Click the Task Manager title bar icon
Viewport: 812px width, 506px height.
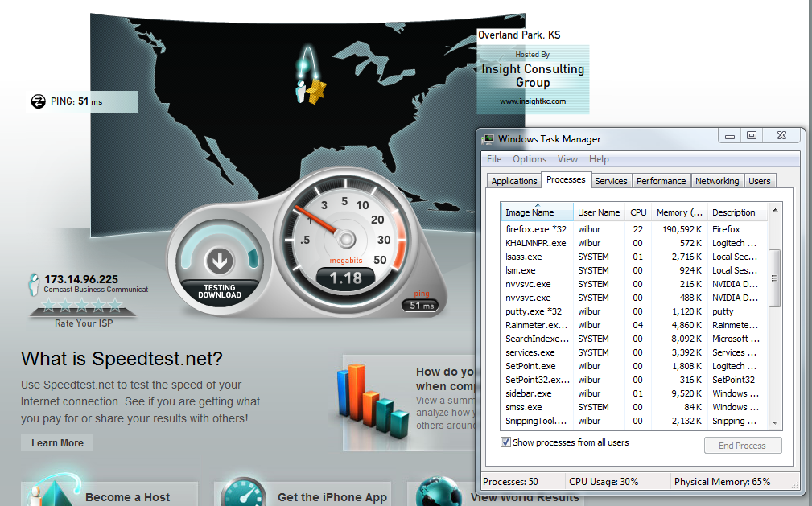coord(488,139)
